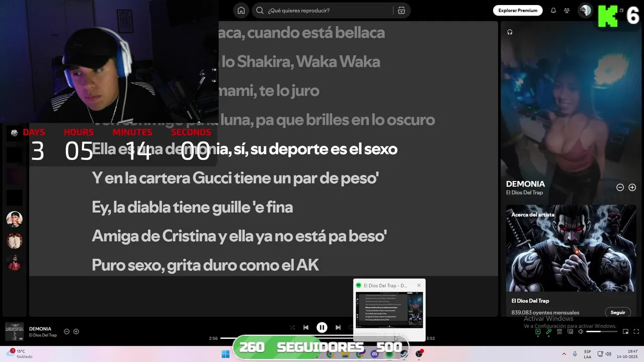The image size is (644, 362).
Task: Enter full screen mode
Action: 636,331
